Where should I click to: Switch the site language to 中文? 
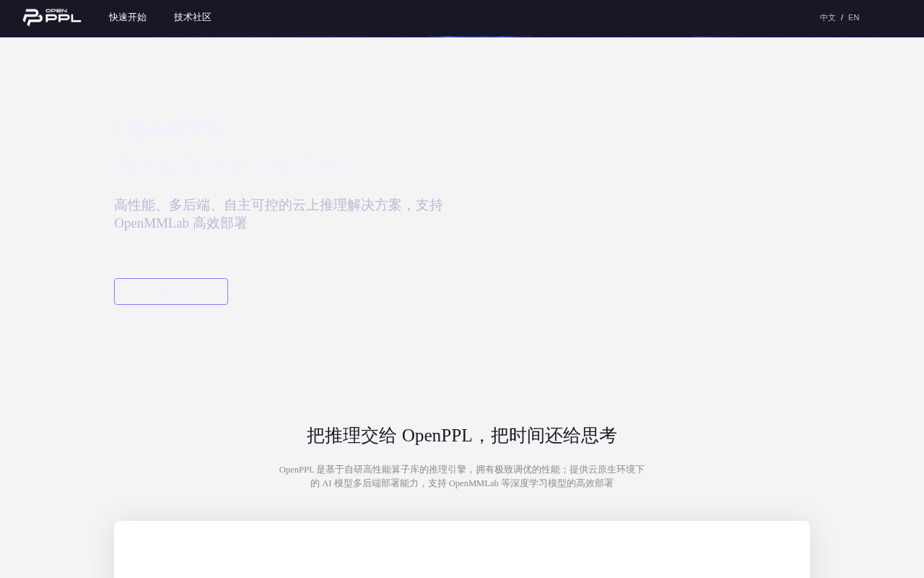click(828, 17)
